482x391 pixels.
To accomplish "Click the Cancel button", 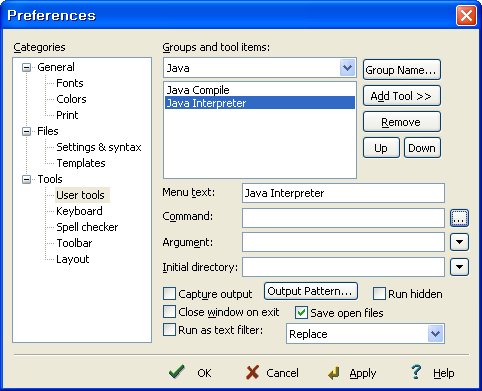I will click(x=272, y=372).
